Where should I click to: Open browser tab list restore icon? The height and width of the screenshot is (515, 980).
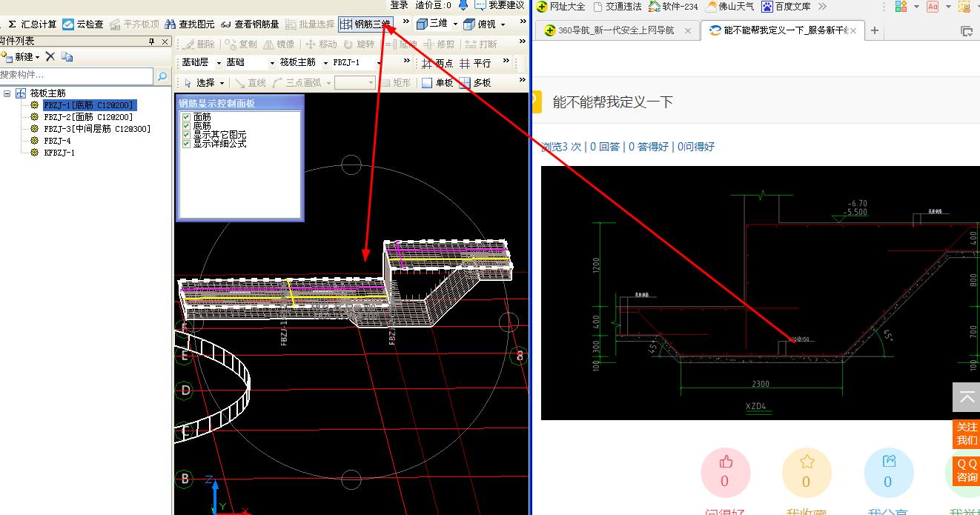[x=967, y=31]
